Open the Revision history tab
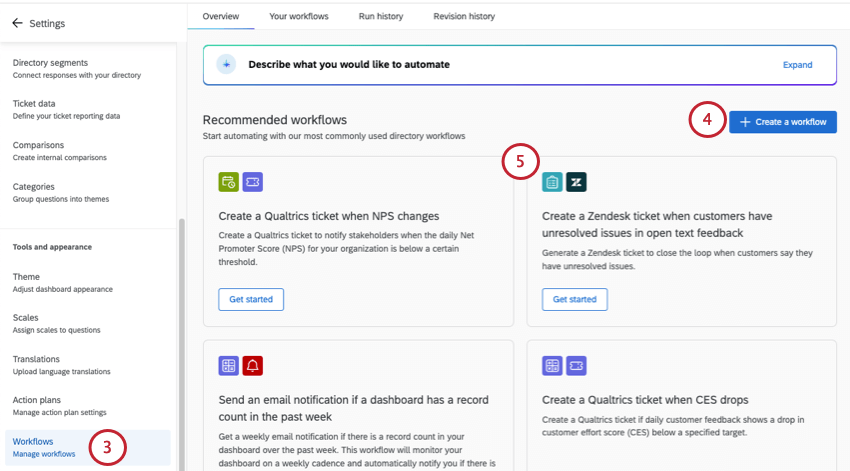 tap(464, 16)
